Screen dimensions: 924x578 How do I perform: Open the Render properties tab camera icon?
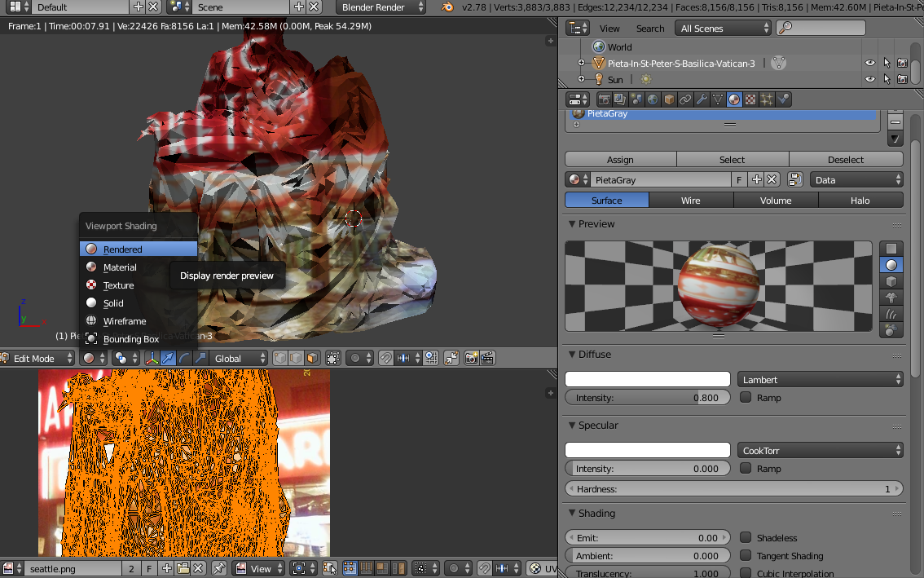tap(604, 99)
